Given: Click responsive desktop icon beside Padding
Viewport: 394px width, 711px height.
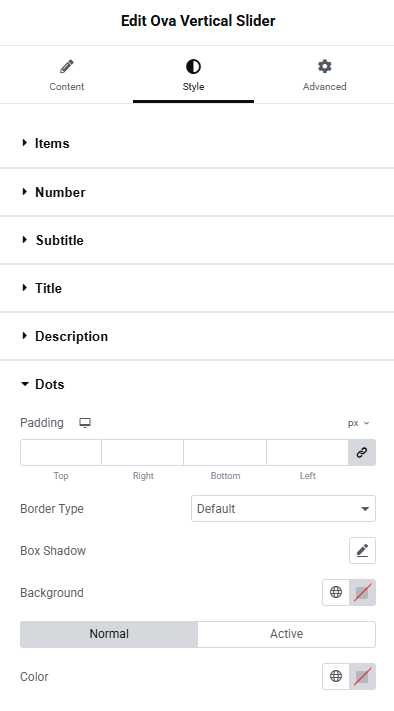Looking at the screenshot, I should 85,423.
